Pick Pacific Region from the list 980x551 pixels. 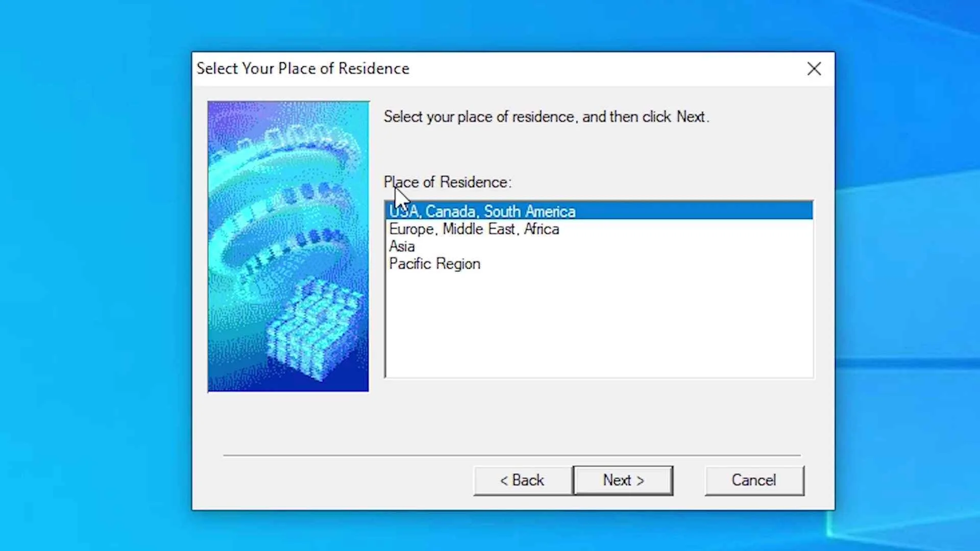point(599,264)
